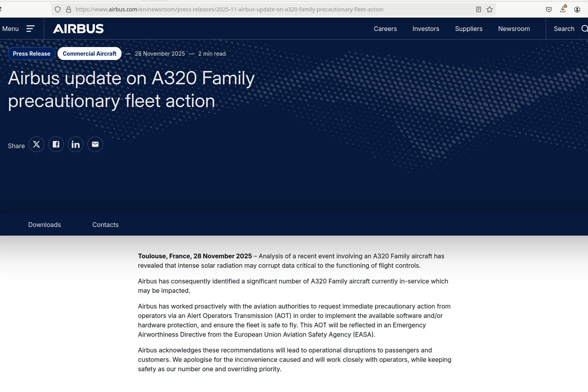Viewport: 588px width, 392px height.
Task: Jump to the Contacts section
Action: pos(105,225)
